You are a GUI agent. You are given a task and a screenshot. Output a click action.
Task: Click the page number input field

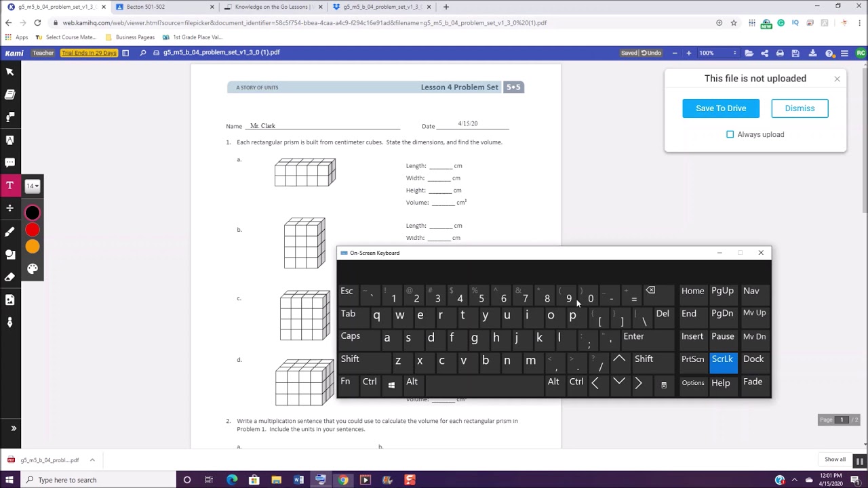tap(842, 420)
